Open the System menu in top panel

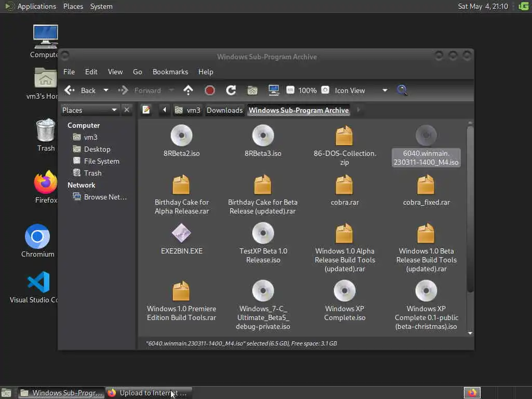101,6
